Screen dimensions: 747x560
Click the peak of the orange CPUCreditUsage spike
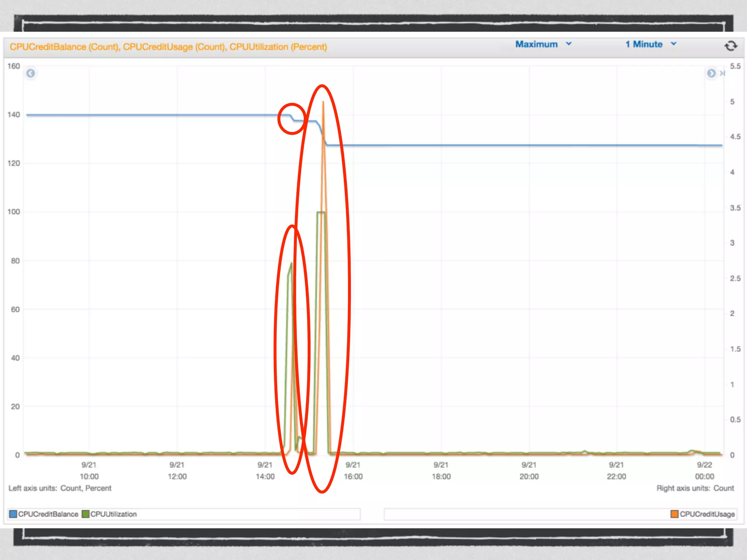pos(323,102)
